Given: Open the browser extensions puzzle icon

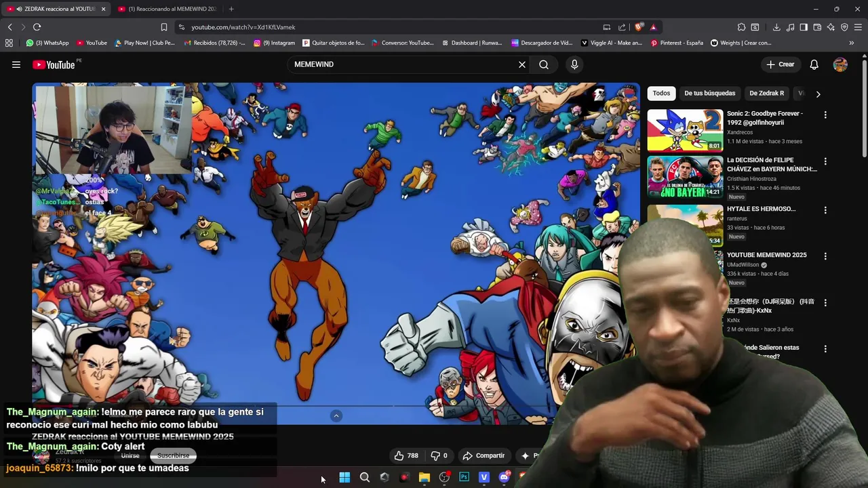Looking at the screenshot, I should tap(741, 27).
